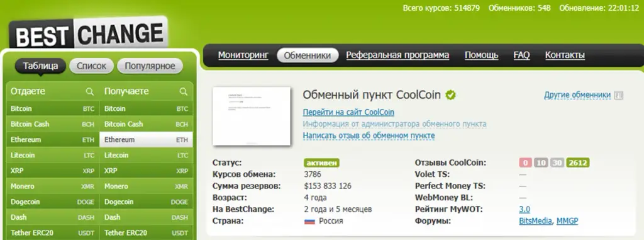Click the exchange rates count 3786

tap(313, 174)
